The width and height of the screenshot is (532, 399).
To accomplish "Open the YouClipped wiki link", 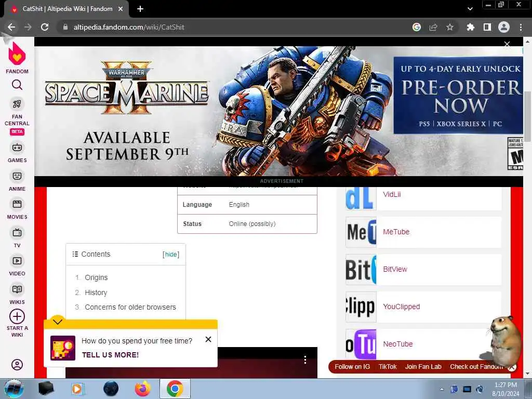I will [x=402, y=307].
